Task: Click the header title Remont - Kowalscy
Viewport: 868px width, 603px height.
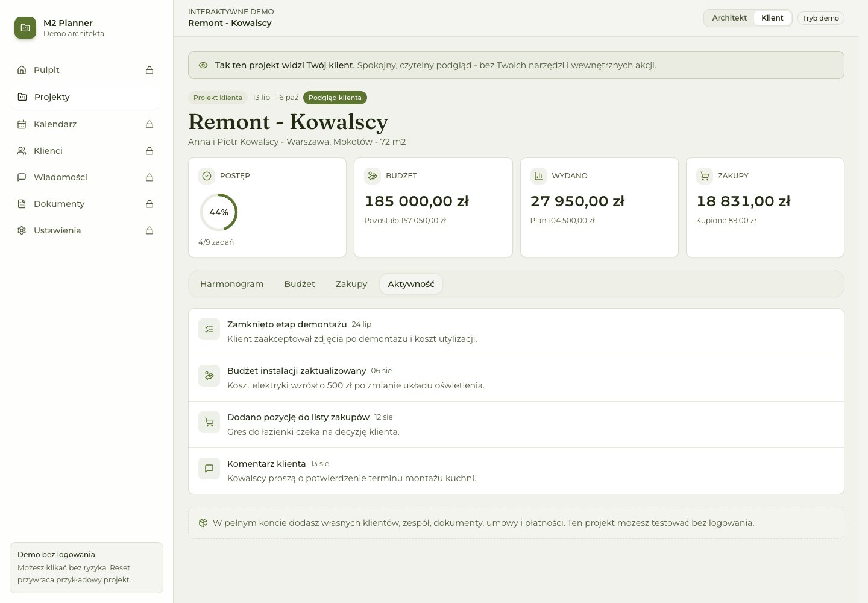Action: tap(230, 23)
